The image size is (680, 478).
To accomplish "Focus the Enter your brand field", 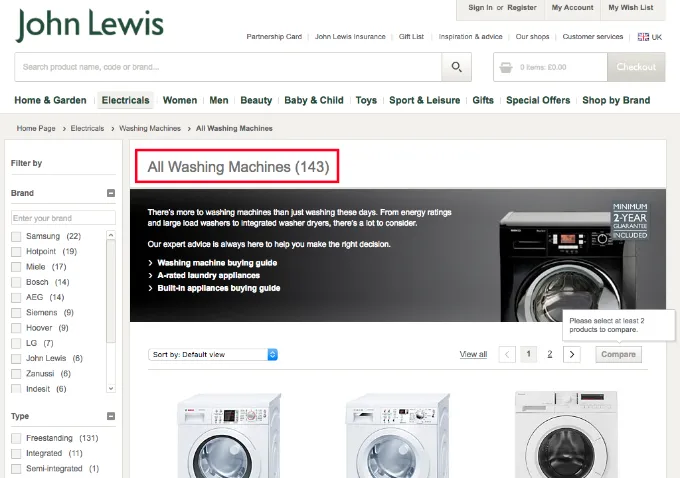I will coord(63,218).
